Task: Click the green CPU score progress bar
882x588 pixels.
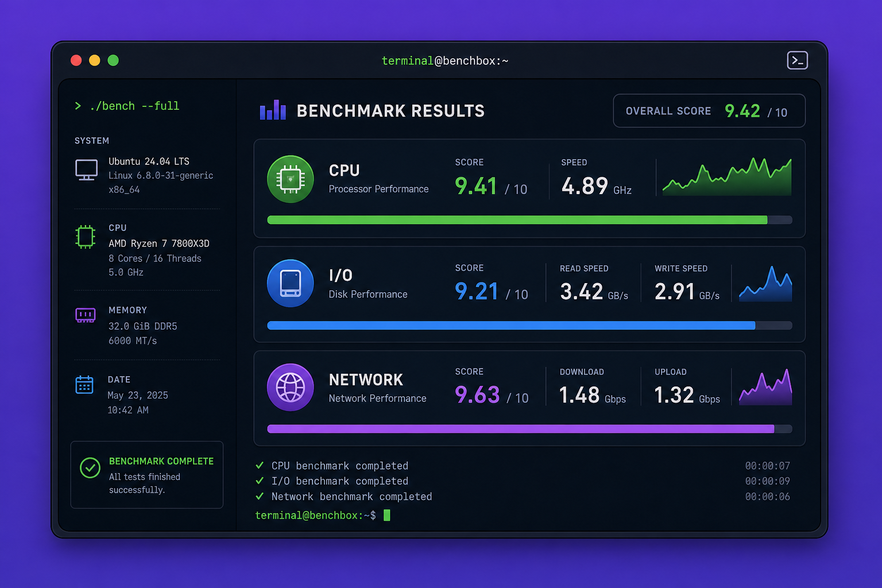Action: point(530,220)
